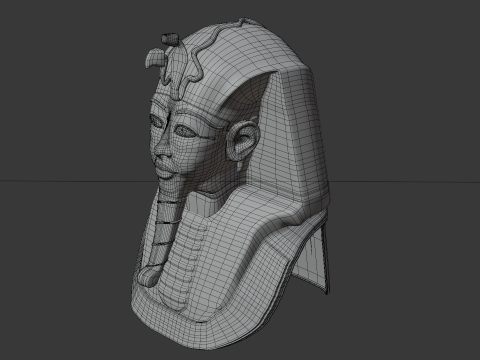Click the headdress back flap behind the shoulder
Viewport: 480px width, 360px height.
pyautogui.click(x=313, y=257)
